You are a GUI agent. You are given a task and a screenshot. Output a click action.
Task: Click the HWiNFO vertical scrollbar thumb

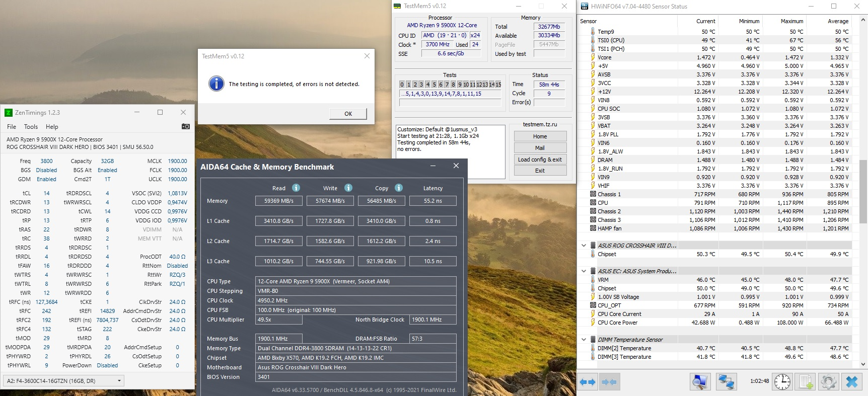[x=863, y=191]
